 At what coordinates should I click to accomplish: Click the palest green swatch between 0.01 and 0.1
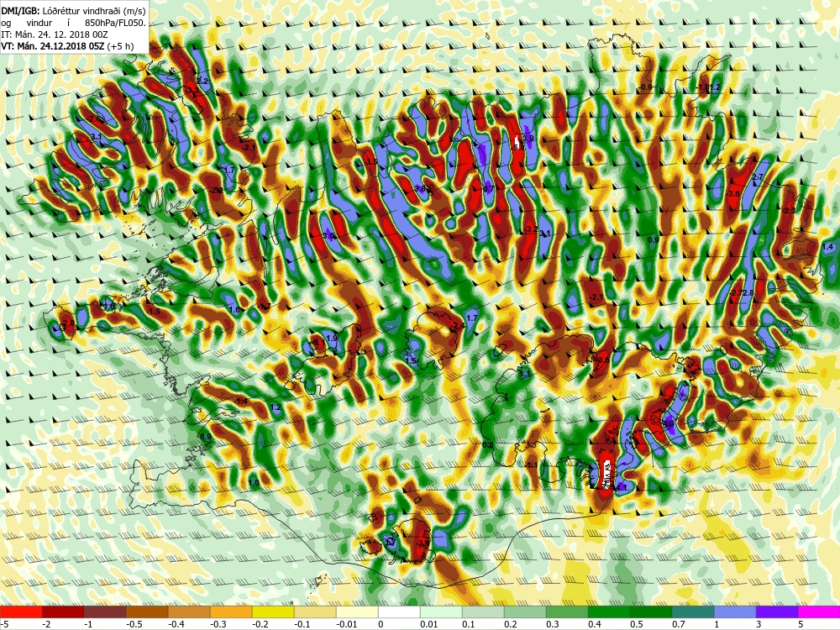(441, 612)
